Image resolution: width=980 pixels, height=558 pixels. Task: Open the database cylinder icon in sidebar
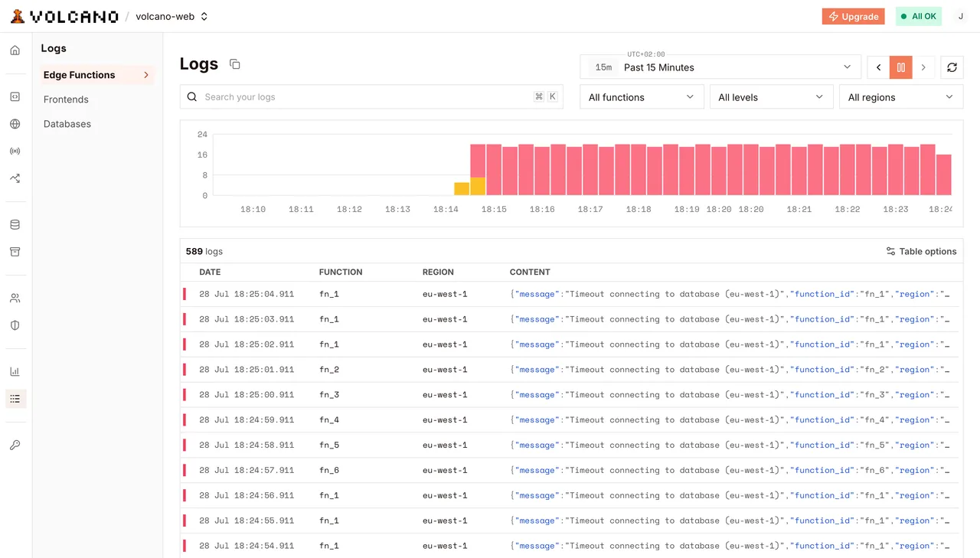pyautogui.click(x=15, y=225)
